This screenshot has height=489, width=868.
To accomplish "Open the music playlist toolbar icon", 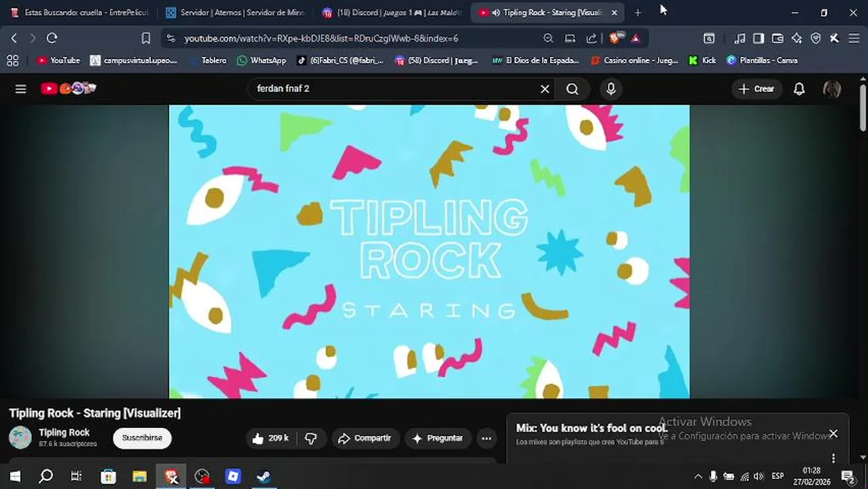I will [740, 39].
